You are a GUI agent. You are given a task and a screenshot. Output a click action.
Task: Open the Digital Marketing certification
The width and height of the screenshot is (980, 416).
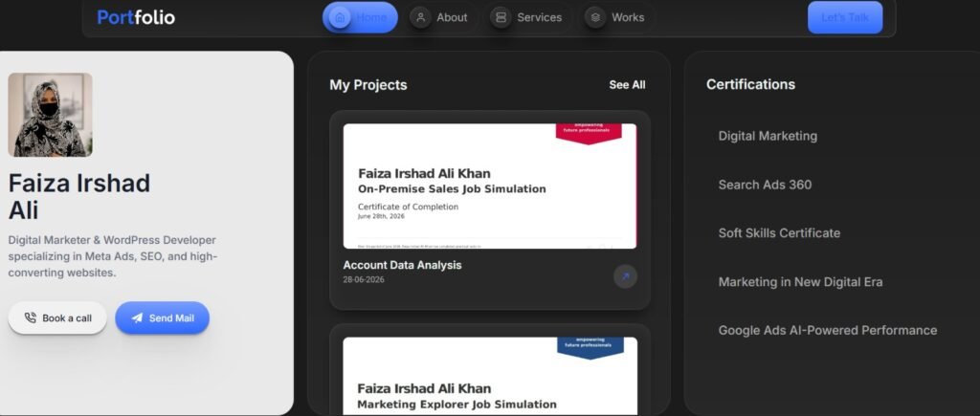[768, 136]
